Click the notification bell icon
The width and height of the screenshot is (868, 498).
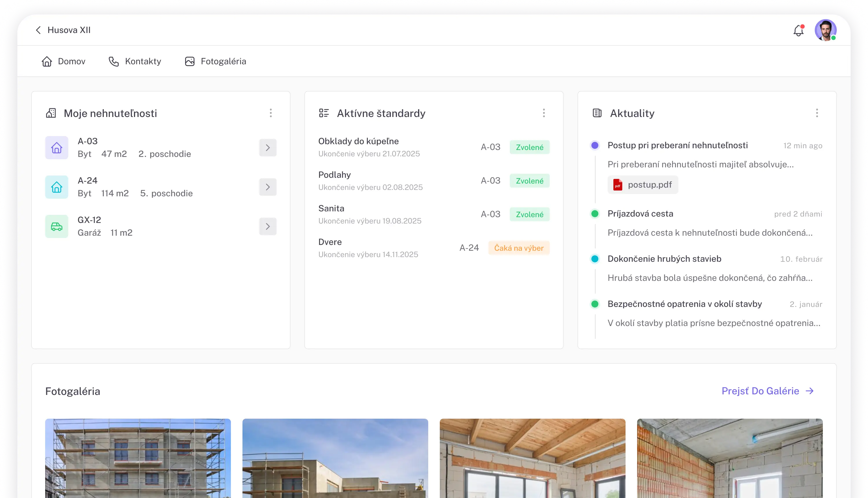click(799, 31)
